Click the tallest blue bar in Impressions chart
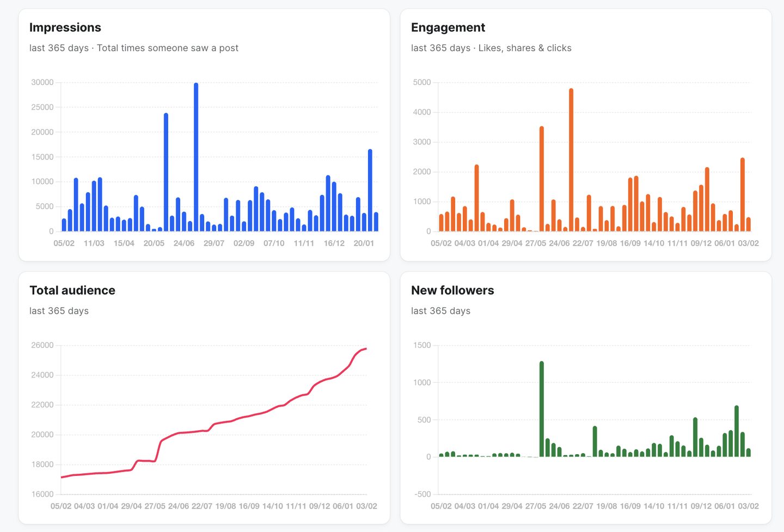Viewport: 784px width, 532px height. click(196, 157)
